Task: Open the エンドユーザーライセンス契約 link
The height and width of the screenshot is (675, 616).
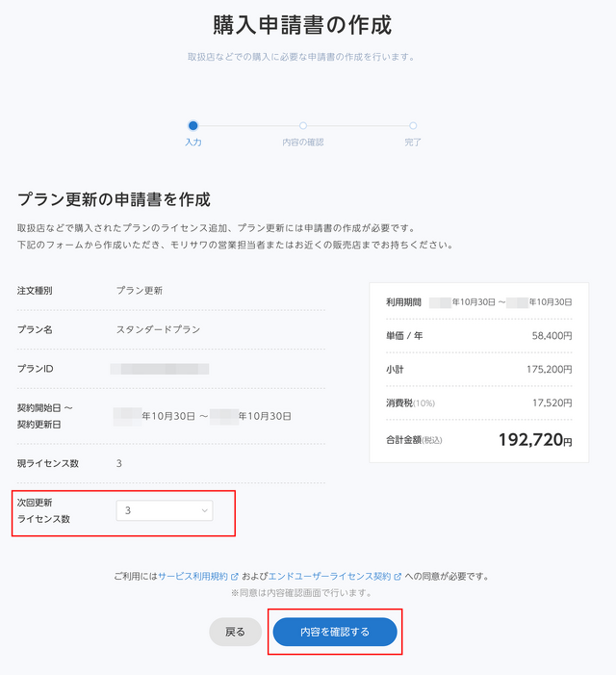Action: click(x=328, y=577)
